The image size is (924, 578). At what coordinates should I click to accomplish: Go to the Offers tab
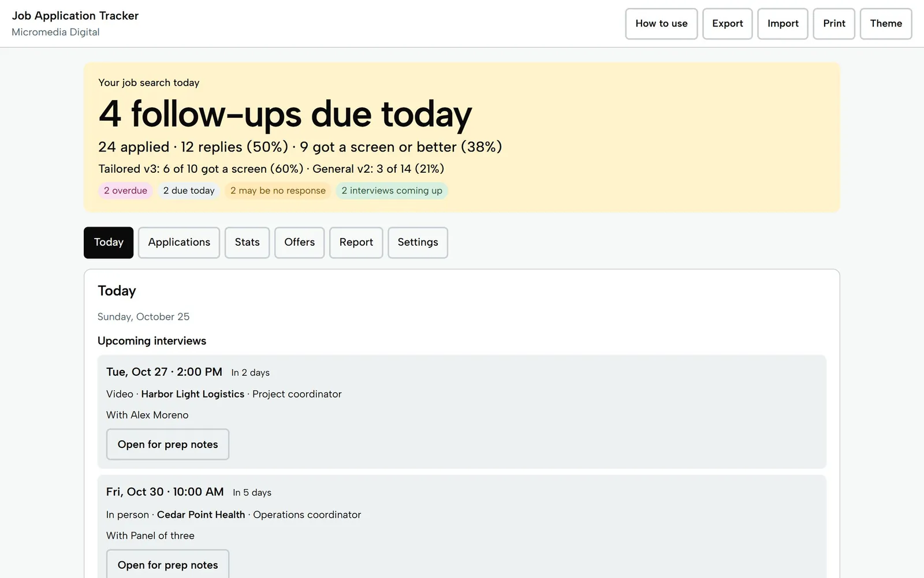299,242
